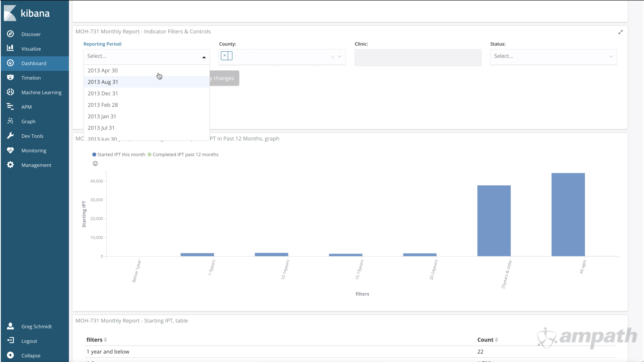This screenshot has height=362, width=644.
Task: Click the All ages bar in chart
Action: 568,215
